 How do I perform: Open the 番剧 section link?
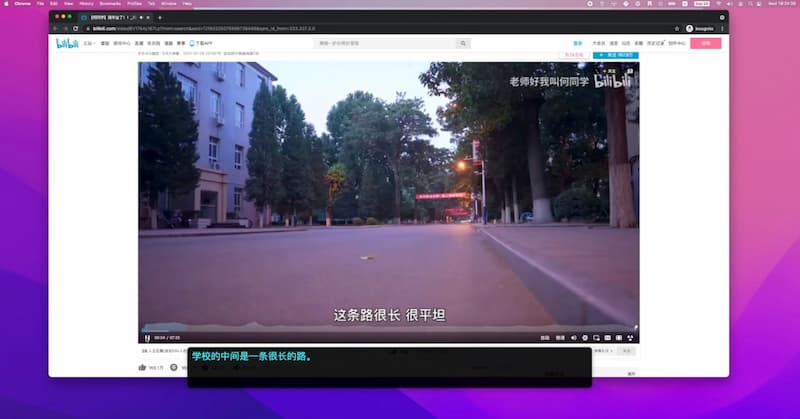(x=105, y=43)
